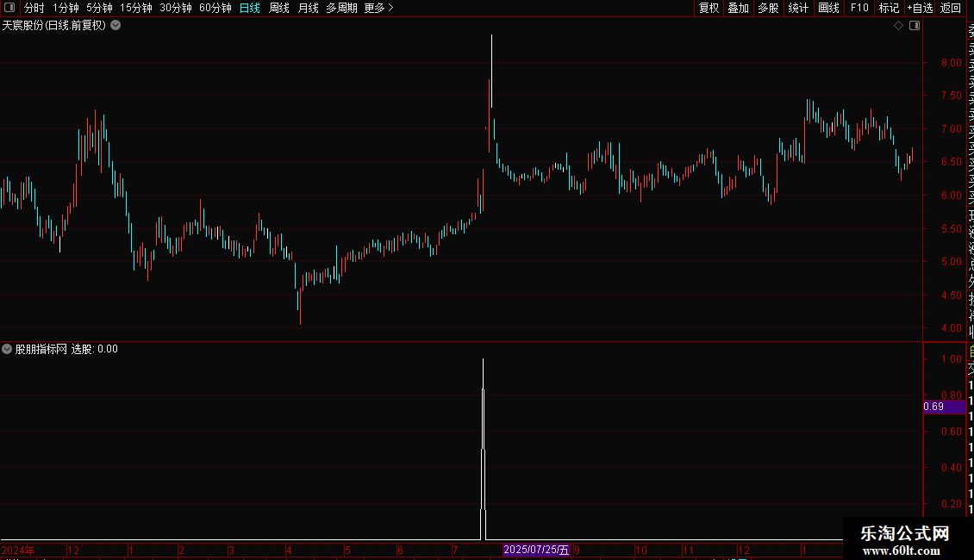
Task: Open F10 company information
Action: [859, 8]
